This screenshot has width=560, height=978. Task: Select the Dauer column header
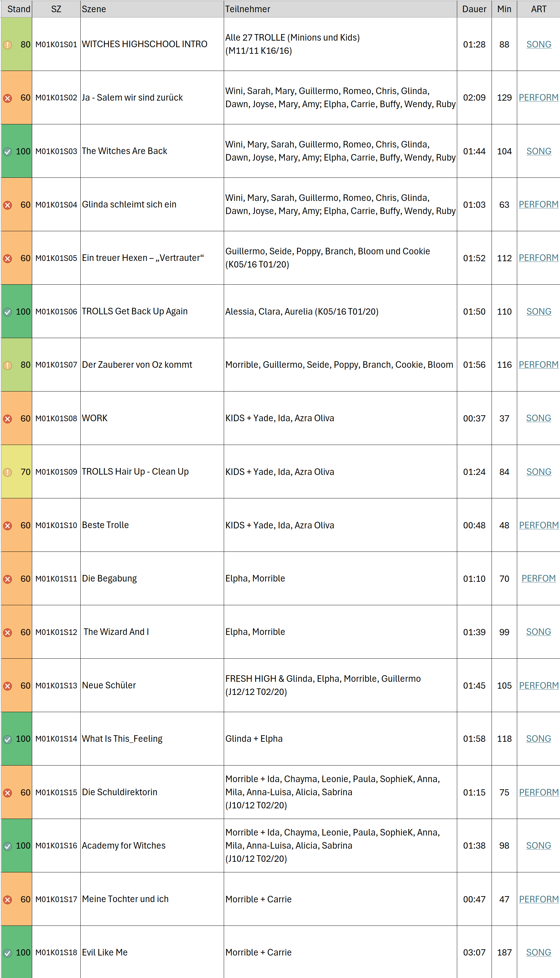click(474, 9)
